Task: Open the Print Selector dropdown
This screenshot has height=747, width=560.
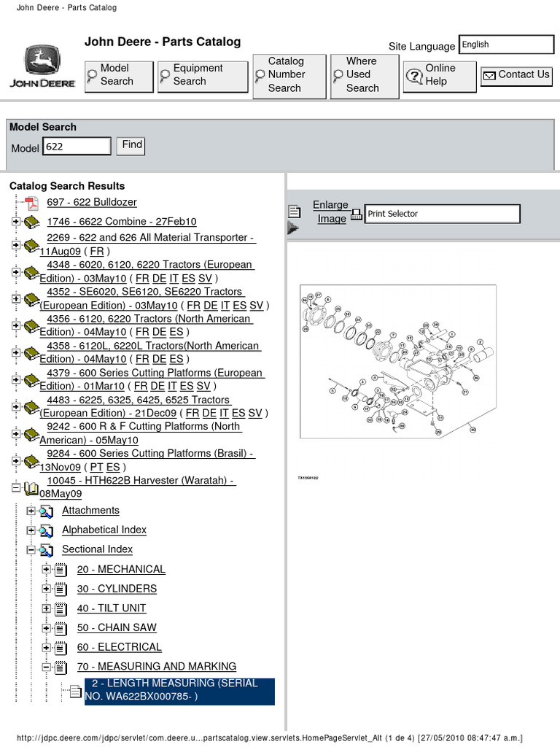Action: (442, 214)
